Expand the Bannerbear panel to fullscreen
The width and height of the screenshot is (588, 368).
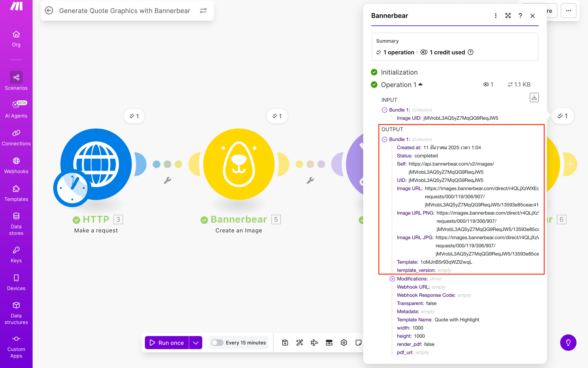[508, 16]
